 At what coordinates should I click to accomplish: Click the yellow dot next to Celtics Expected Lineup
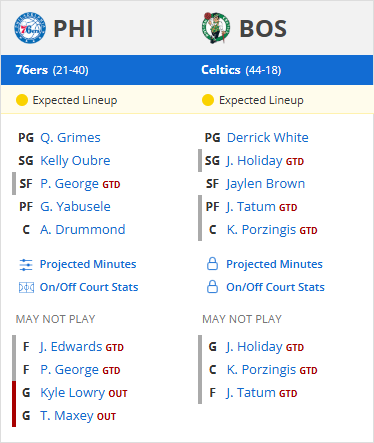208,100
